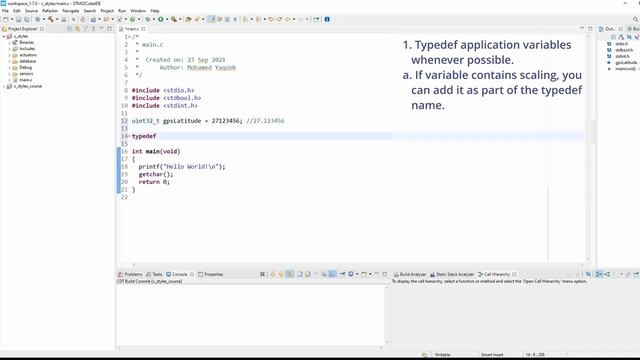Expand the Includes node
640x360 pixels.
9,49
